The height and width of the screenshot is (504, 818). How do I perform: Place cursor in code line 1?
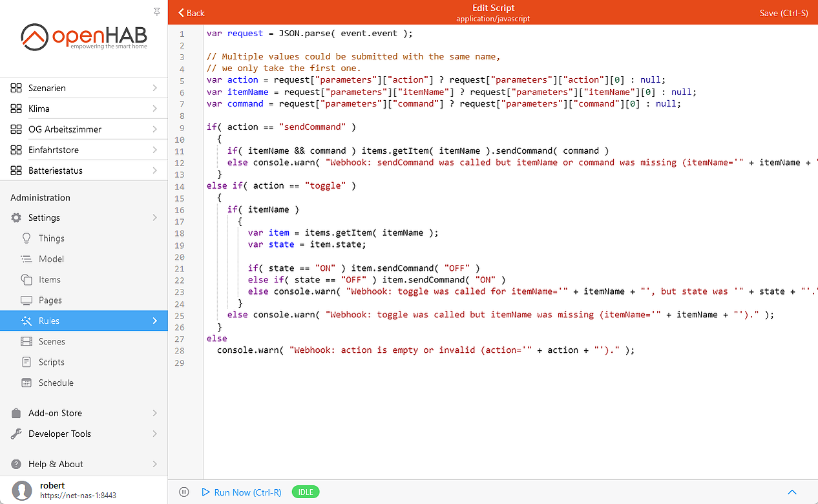tap(309, 33)
